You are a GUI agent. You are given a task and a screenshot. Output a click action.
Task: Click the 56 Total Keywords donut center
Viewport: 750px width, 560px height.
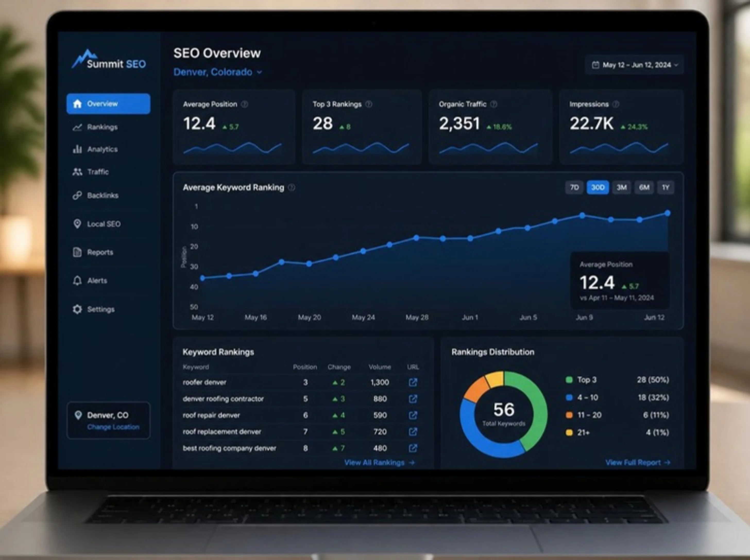(x=504, y=414)
